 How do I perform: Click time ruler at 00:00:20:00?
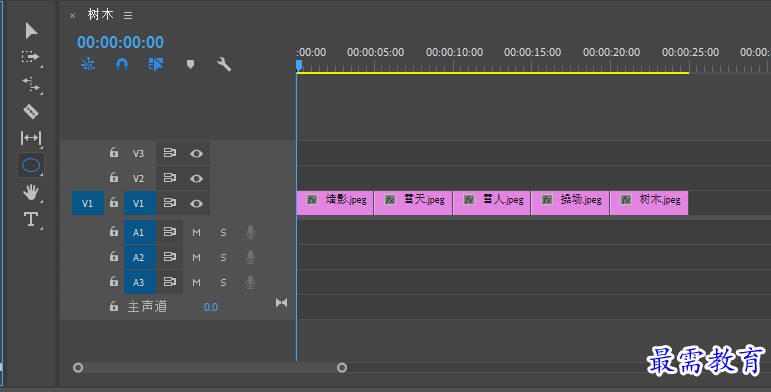tap(611, 53)
